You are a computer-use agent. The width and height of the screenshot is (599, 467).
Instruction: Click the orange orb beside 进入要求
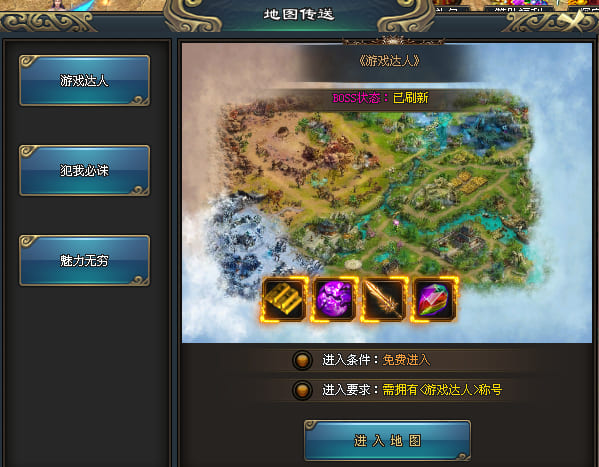302,390
